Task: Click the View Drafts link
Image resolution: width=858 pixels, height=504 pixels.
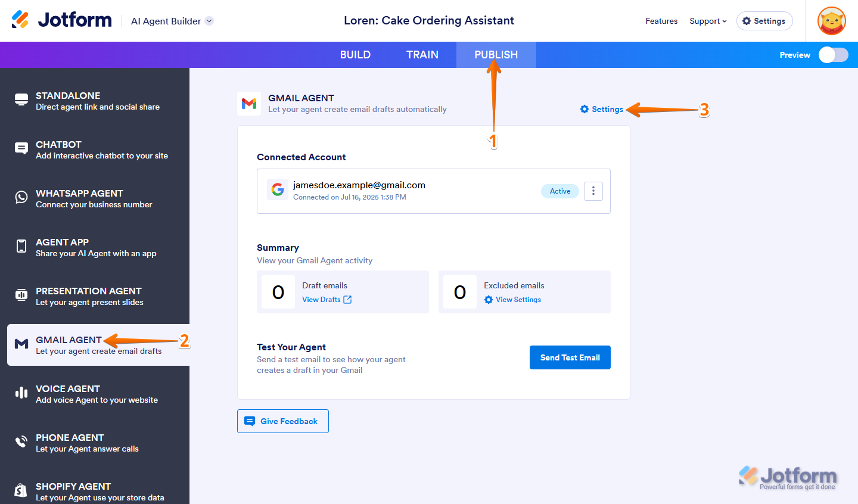Action: coord(327,300)
